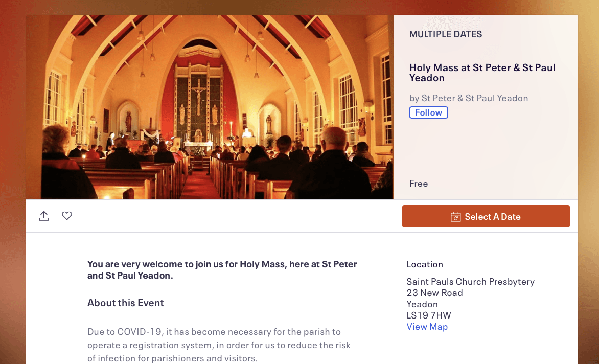Click the MULTIPLE DATES label
599x364 pixels.
(x=446, y=34)
